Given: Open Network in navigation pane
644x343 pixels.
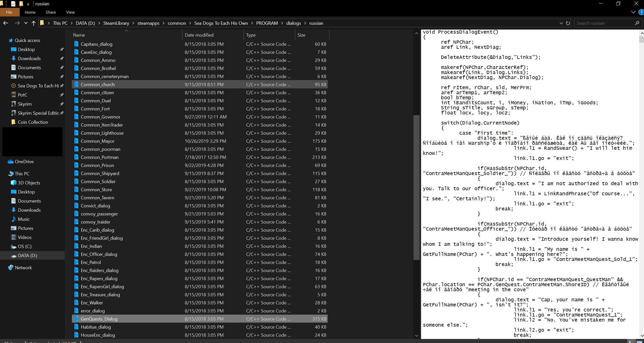Looking at the screenshot, I should pyautogui.click(x=23, y=267).
